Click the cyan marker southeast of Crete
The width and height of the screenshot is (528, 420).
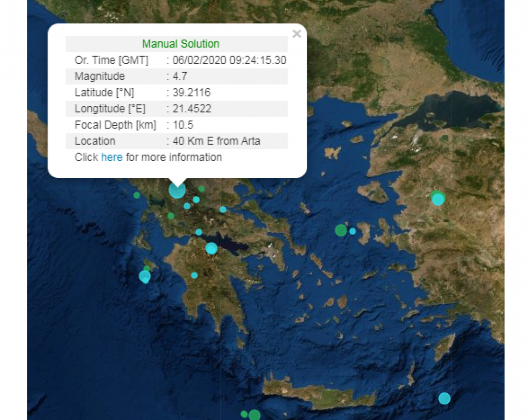[x=444, y=398]
